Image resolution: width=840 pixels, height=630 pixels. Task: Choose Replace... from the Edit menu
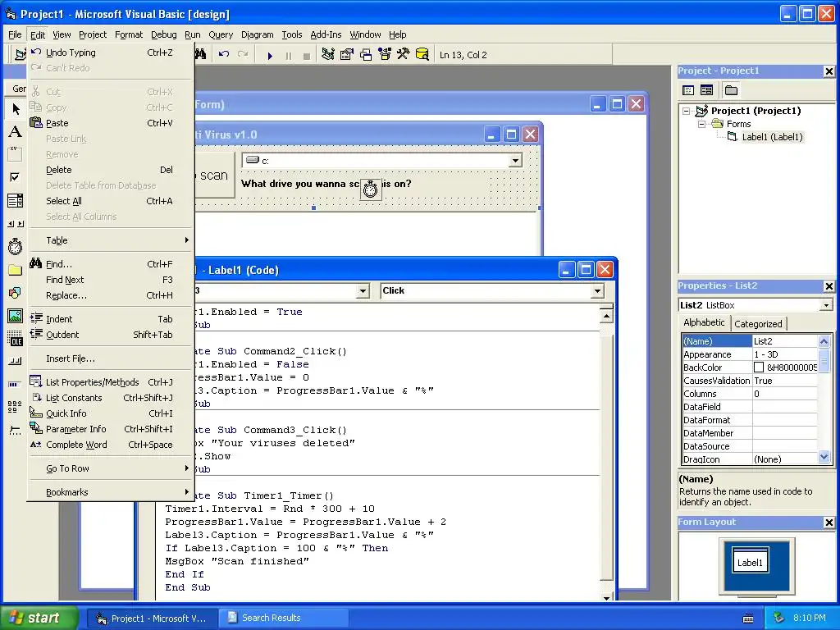111,295
